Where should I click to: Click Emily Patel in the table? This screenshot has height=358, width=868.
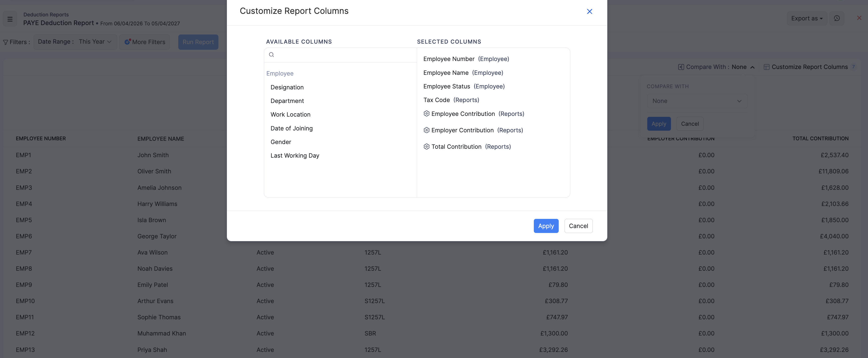point(152,285)
